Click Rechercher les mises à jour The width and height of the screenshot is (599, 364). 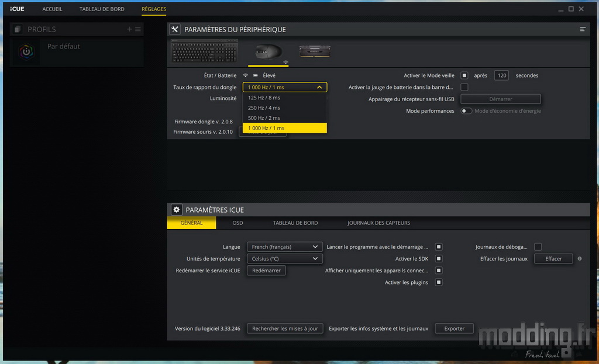[x=285, y=328]
